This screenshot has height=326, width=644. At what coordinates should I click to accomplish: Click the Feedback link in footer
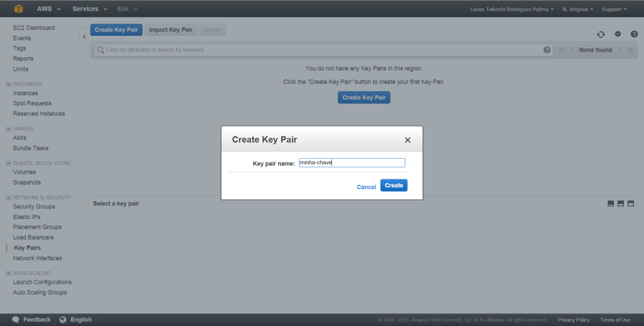[37, 320]
